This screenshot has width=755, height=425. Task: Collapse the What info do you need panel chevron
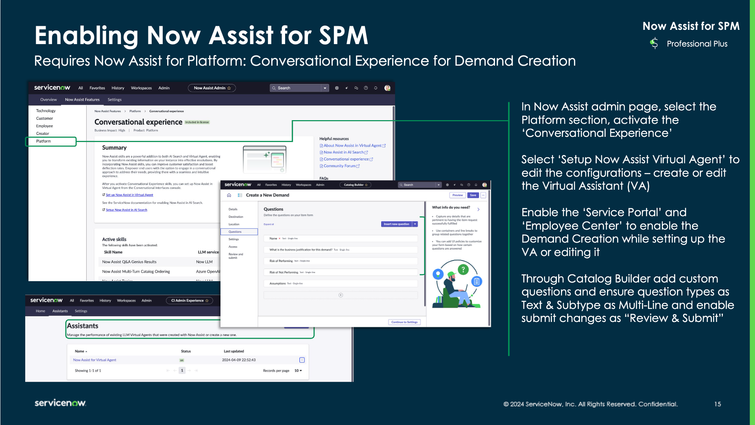(478, 209)
